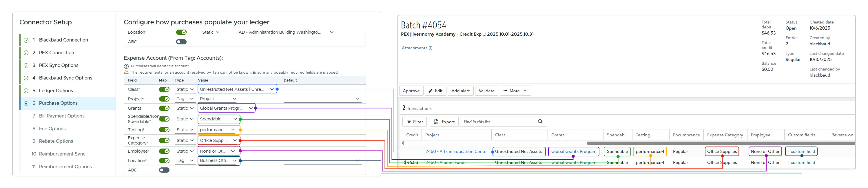Open 2450 - Alumni Funds project link
Screen dimensions: 868x188
pyautogui.click(x=446, y=163)
